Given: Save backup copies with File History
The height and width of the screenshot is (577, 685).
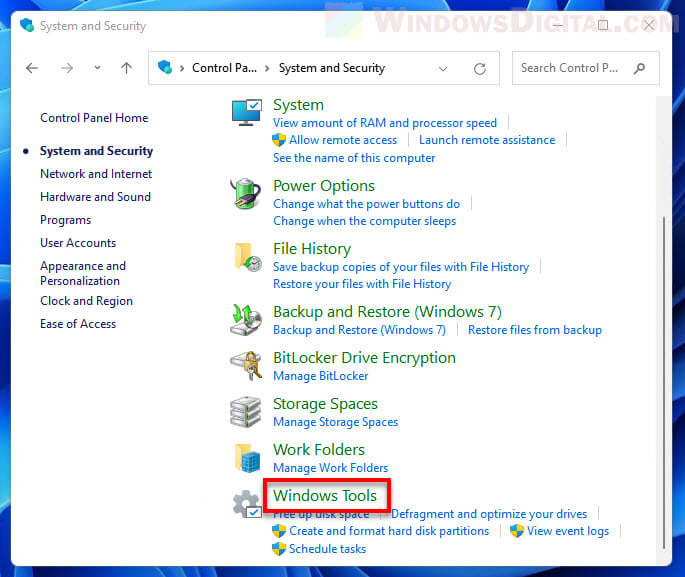Looking at the screenshot, I should (x=401, y=267).
